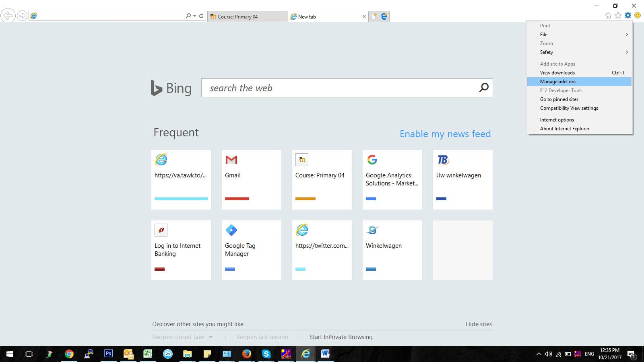Open the Uw winkelwagen tile
This screenshot has height=362, width=644.
pyautogui.click(x=463, y=180)
